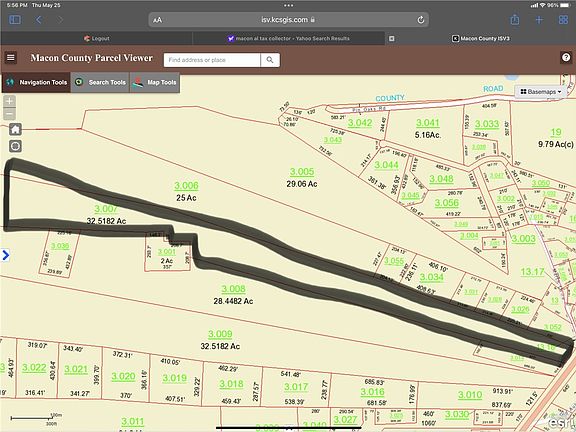The width and height of the screenshot is (576, 432).
Task: Reload the page in Safari address bar
Action: pyautogui.click(x=421, y=20)
